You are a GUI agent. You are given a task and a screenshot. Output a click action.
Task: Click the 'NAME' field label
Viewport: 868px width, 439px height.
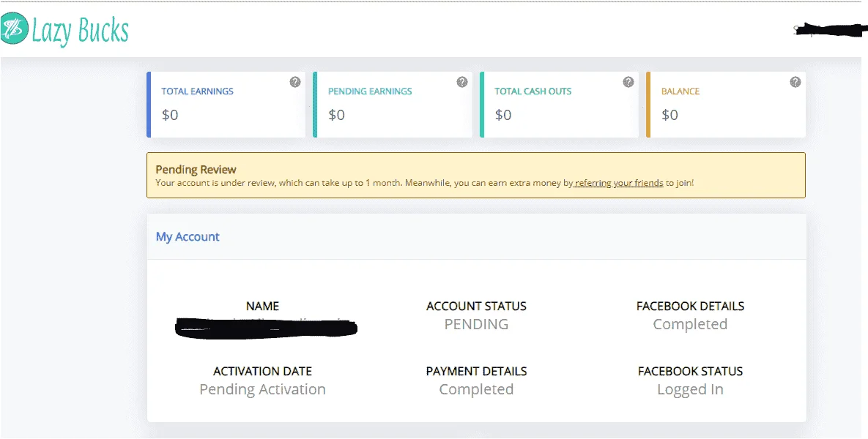click(262, 307)
